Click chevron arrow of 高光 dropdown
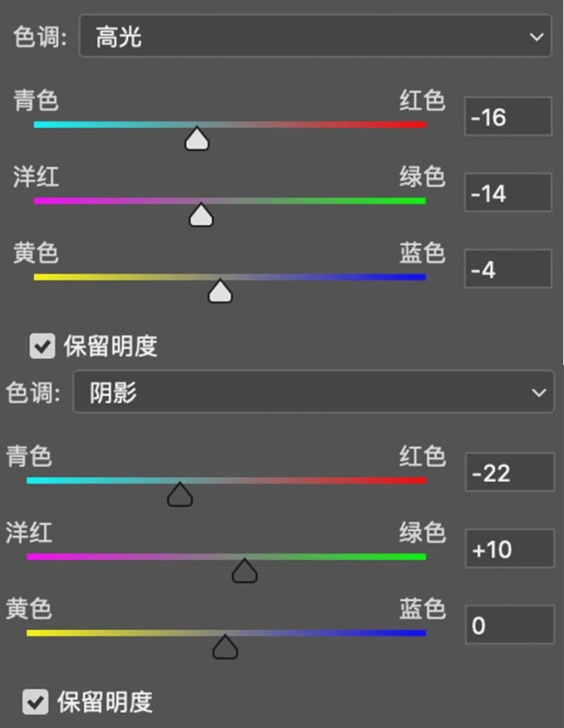This screenshot has height=728, width=564. tap(537, 36)
